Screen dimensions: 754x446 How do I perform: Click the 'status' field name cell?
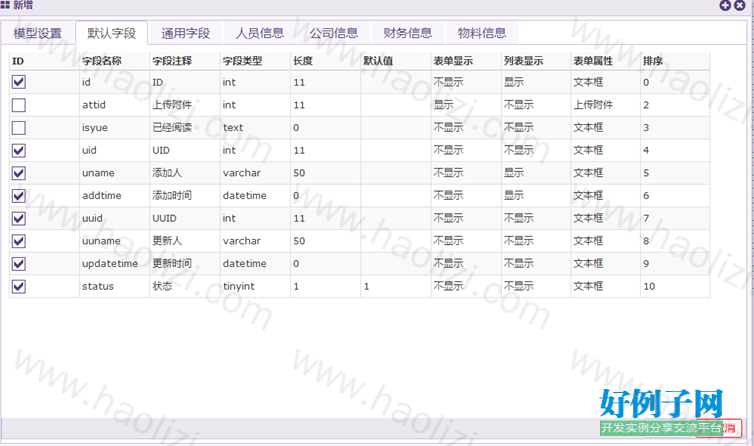tap(114, 286)
